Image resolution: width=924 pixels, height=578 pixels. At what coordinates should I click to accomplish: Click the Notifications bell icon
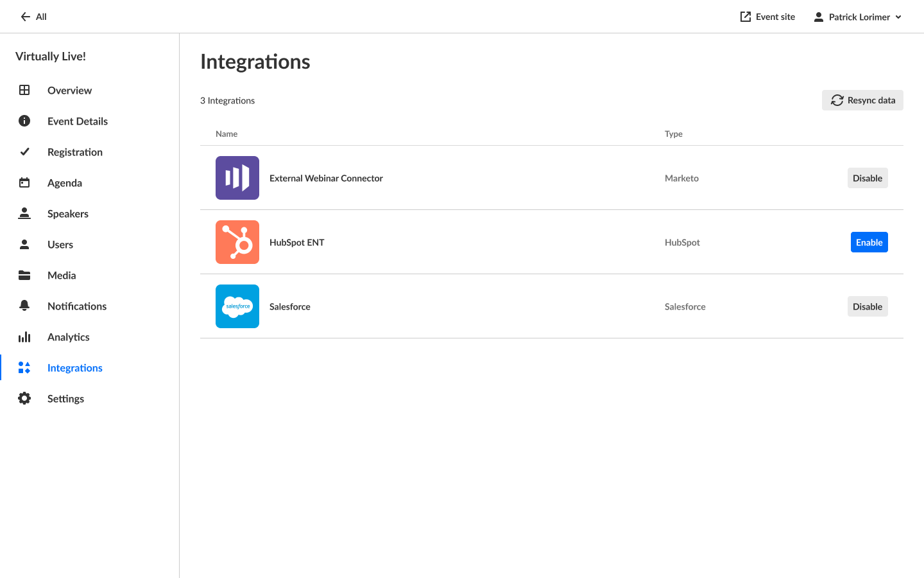pos(24,306)
